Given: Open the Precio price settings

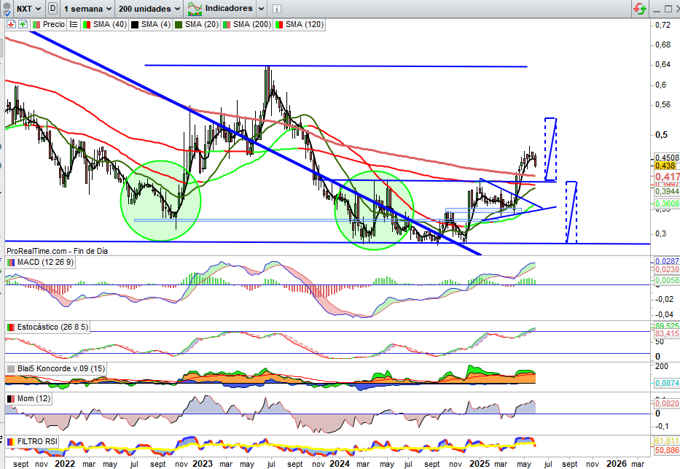Looking at the screenshot, I should pyautogui.click(x=49, y=25).
